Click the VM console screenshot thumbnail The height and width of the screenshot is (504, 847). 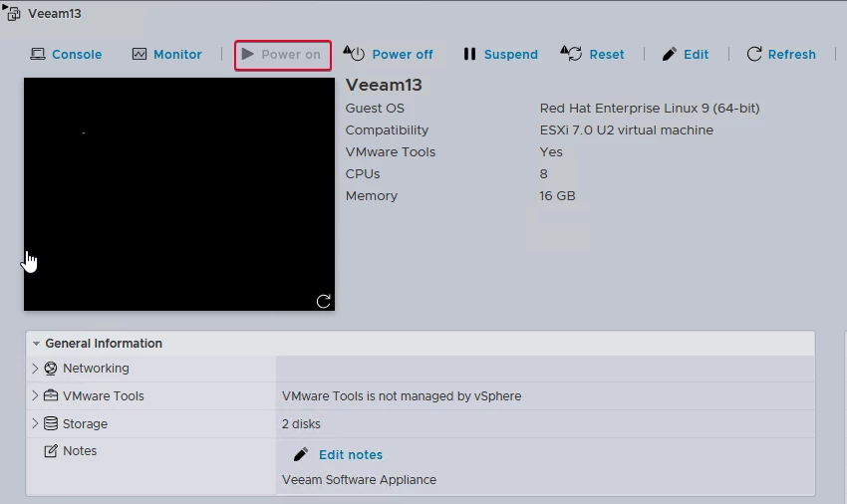tap(178, 194)
